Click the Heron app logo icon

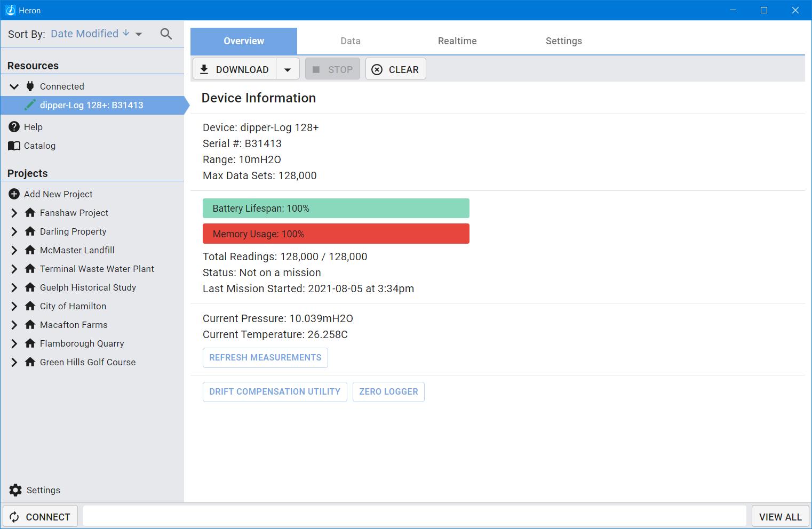click(10, 10)
